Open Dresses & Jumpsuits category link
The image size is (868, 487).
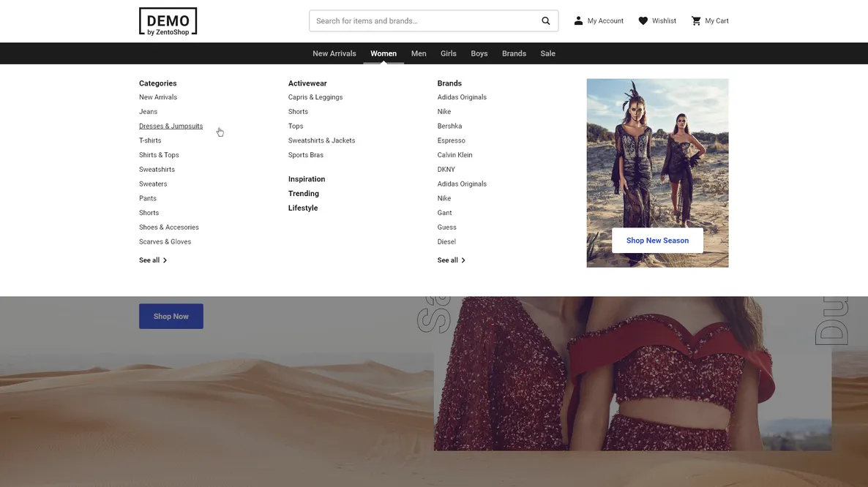click(x=171, y=126)
